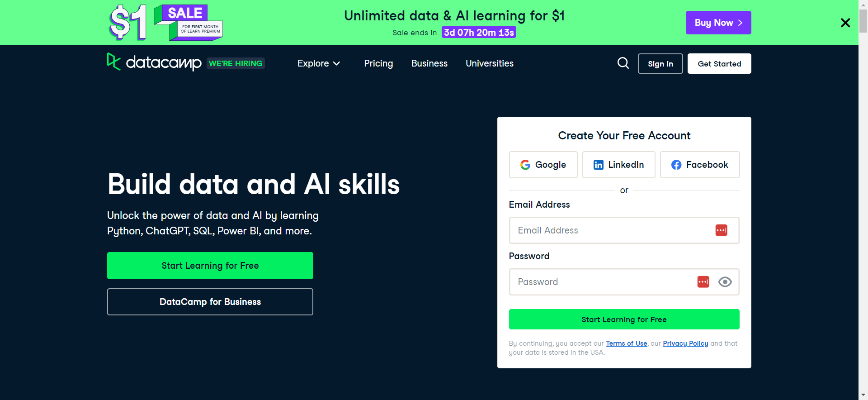Open the search magnifier icon
The height and width of the screenshot is (400, 868).
623,63
